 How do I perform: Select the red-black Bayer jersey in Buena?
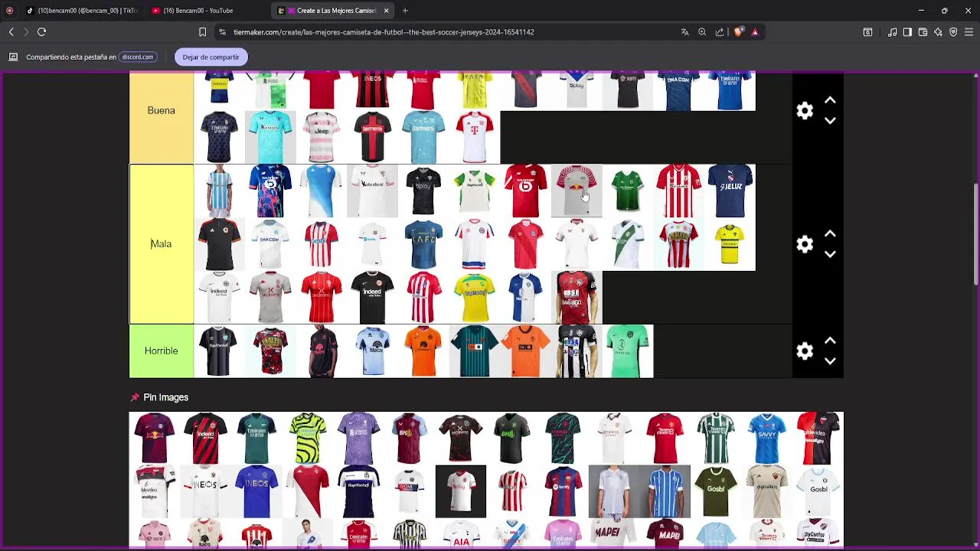coord(372,138)
